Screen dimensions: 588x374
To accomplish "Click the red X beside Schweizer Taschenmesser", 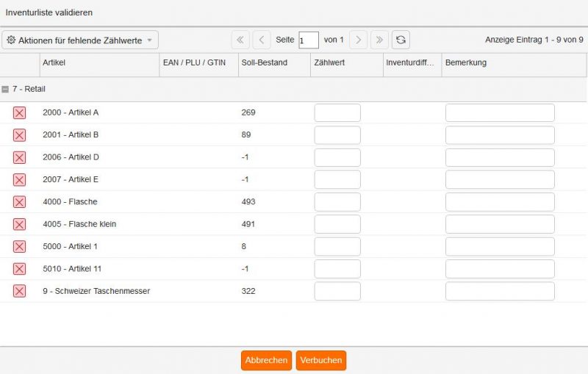I will click(x=19, y=291).
